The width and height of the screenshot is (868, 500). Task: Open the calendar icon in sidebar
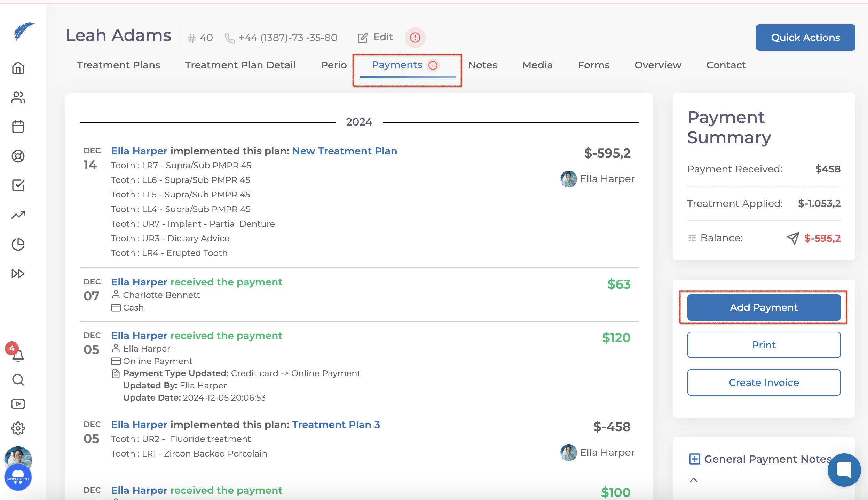[x=18, y=127]
